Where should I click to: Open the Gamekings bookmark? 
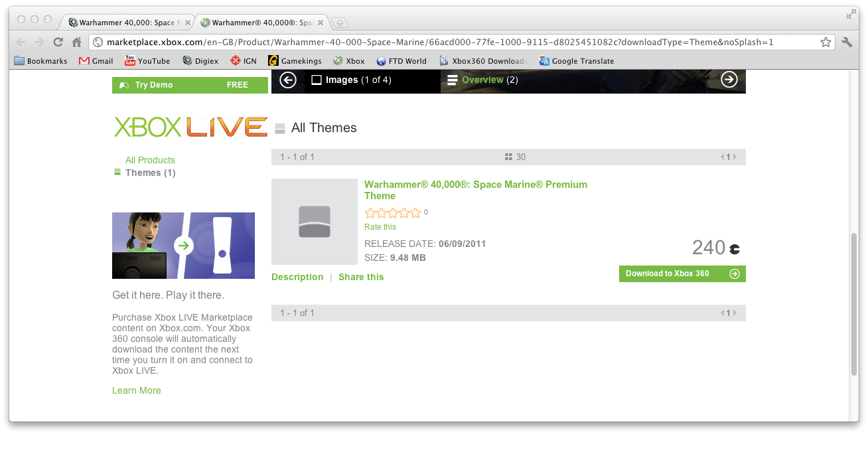click(x=295, y=61)
